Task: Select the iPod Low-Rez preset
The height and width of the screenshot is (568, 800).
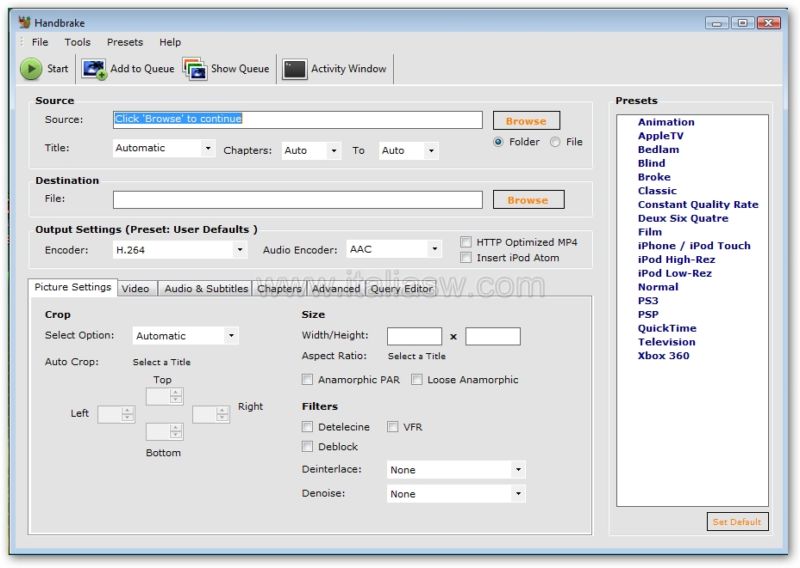Action: [x=674, y=274]
